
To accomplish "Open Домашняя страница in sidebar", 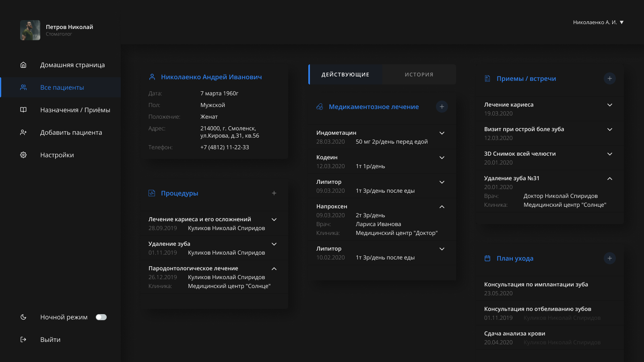I will [72, 65].
